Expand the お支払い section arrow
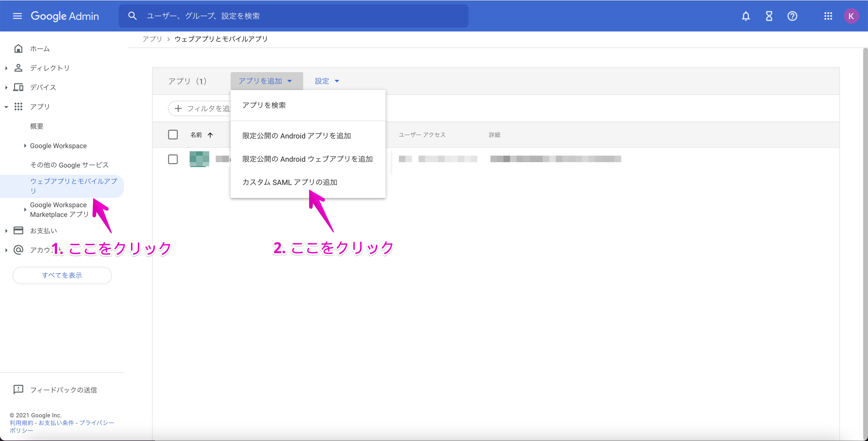868x441 pixels. (6, 231)
